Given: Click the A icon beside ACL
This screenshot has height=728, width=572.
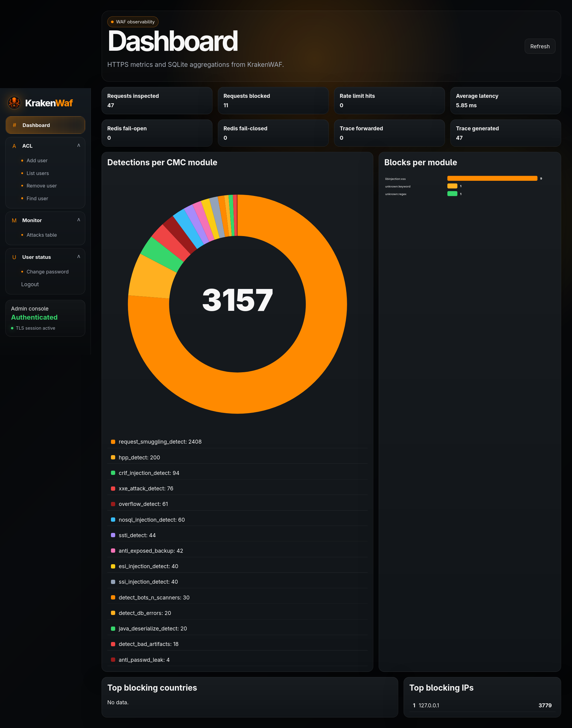Looking at the screenshot, I should click(x=14, y=146).
